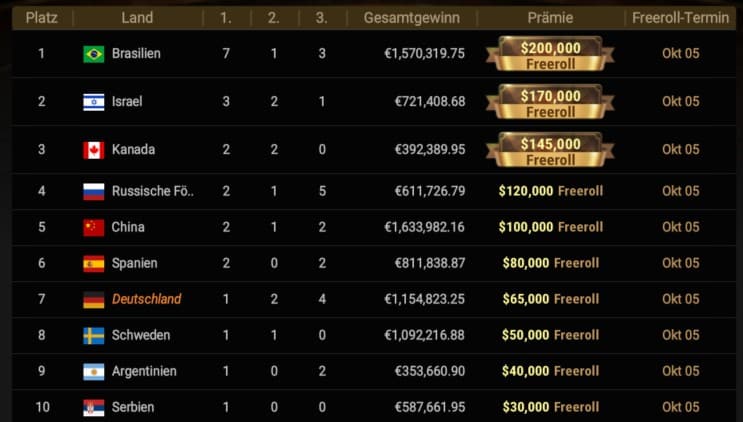Image resolution: width=743 pixels, height=422 pixels.
Task: Click the Brazil flag icon
Action: pyautogui.click(x=94, y=54)
